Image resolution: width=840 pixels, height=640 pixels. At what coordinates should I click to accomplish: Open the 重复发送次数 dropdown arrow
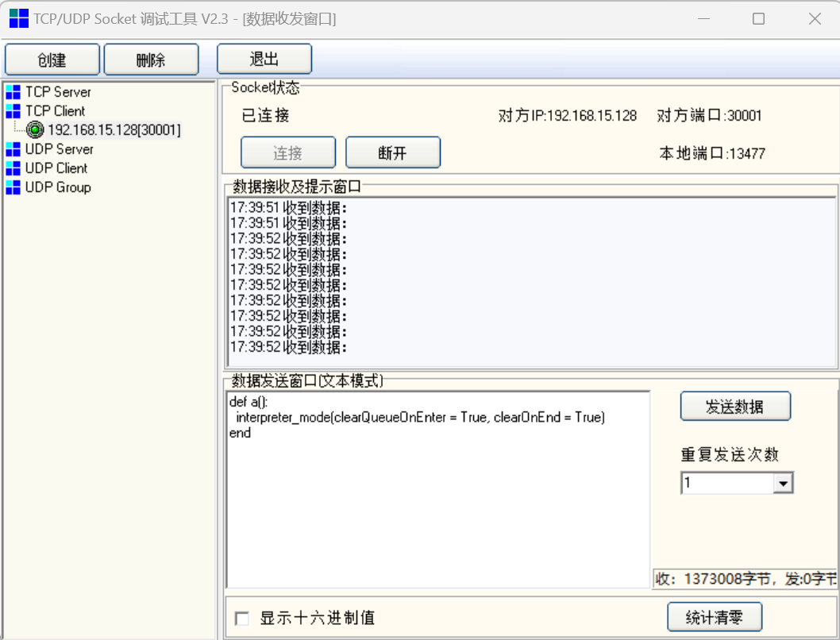tap(783, 483)
